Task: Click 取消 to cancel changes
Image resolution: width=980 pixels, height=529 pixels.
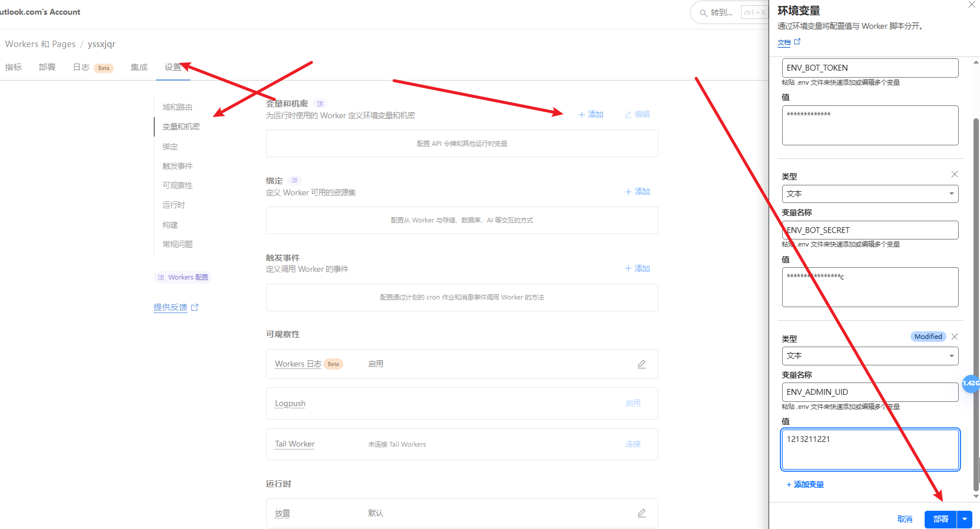Action: click(x=905, y=519)
